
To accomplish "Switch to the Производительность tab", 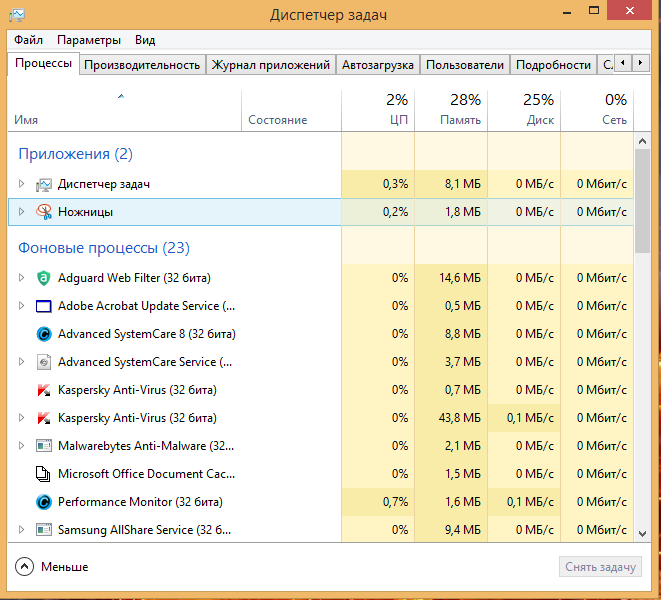I will 142,65.
